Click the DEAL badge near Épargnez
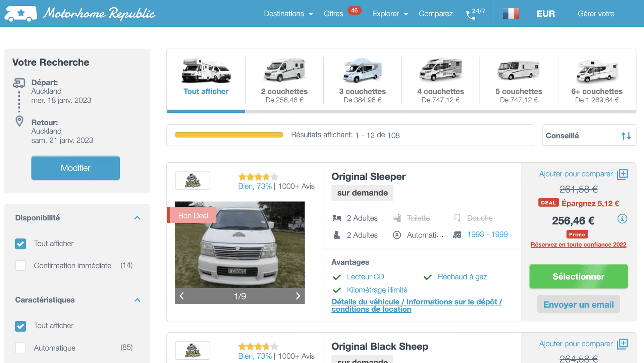Screen dimensions: 644x363 [548, 203]
